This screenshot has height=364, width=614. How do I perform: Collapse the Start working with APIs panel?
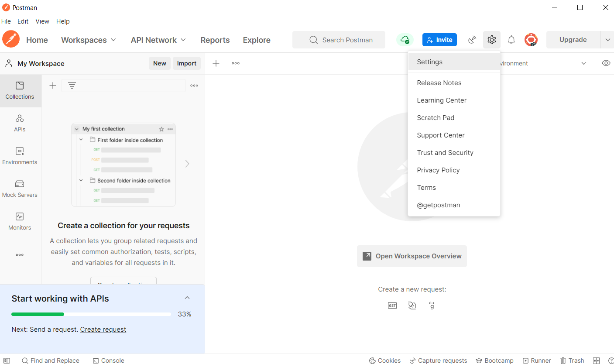coord(187,298)
